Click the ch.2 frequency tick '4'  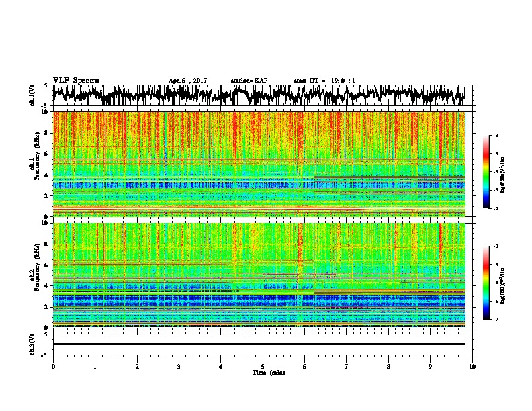(46, 286)
